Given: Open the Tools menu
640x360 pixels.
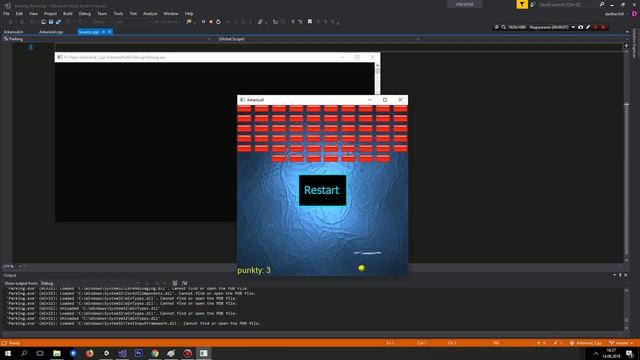Looking at the screenshot, I should click(x=118, y=13).
